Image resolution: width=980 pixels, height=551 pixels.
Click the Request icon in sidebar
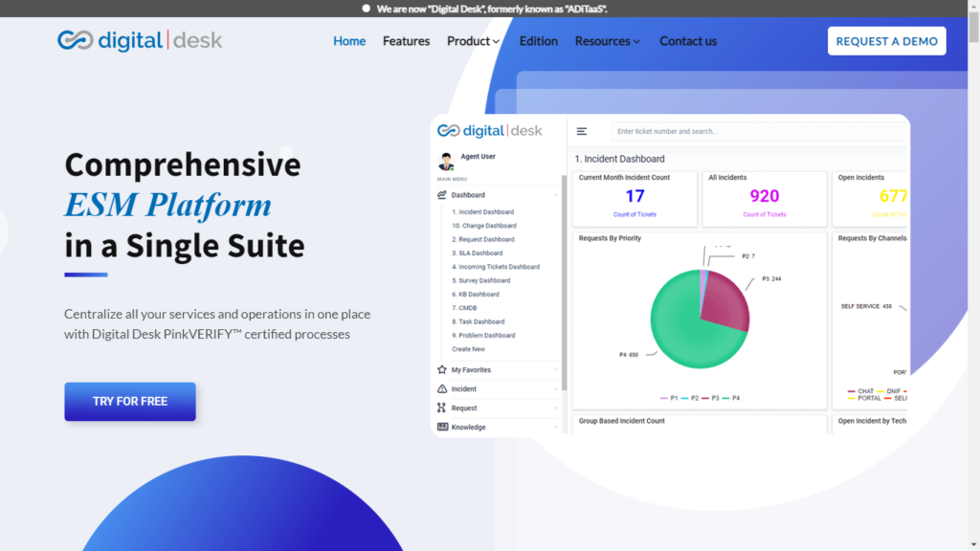[x=442, y=408]
